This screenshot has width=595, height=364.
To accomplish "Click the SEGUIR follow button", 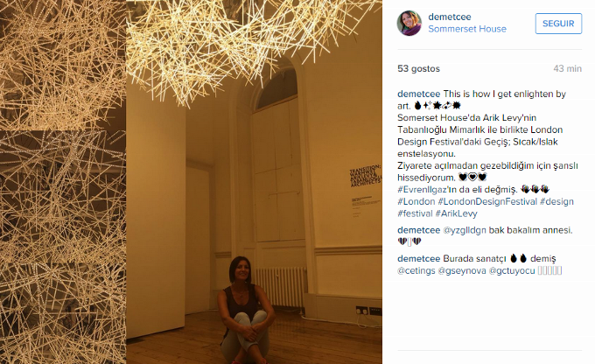I will (558, 24).
